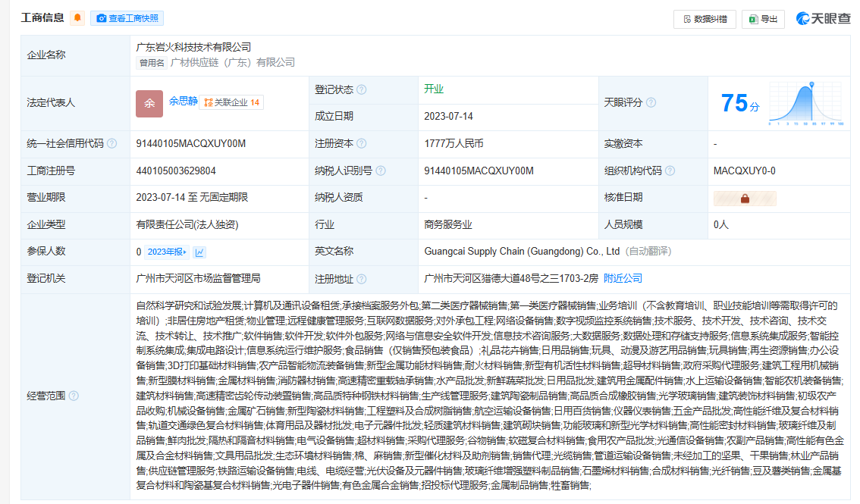Select 商务服务业 industry value
The image size is (860, 504).
point(448,224)
